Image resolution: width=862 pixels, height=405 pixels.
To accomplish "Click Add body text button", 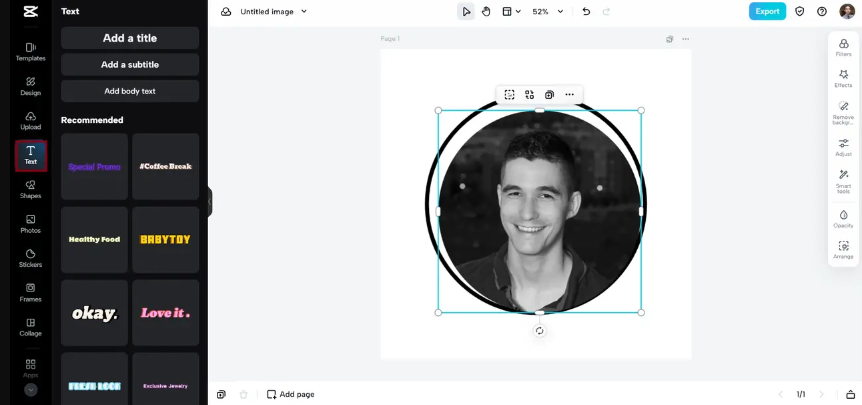I will pyautogui.click(x=130, y=91).
